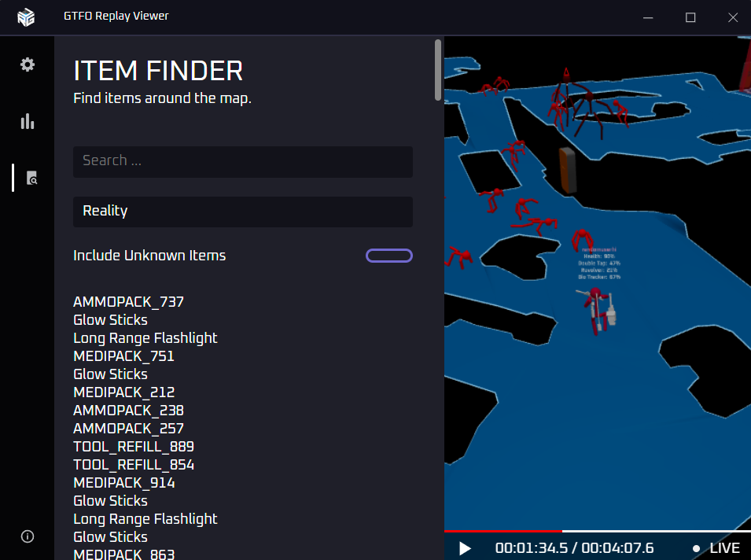The image size is (751, 560).
Task: Click the orange door object in the map
Action: click(568, 171)
